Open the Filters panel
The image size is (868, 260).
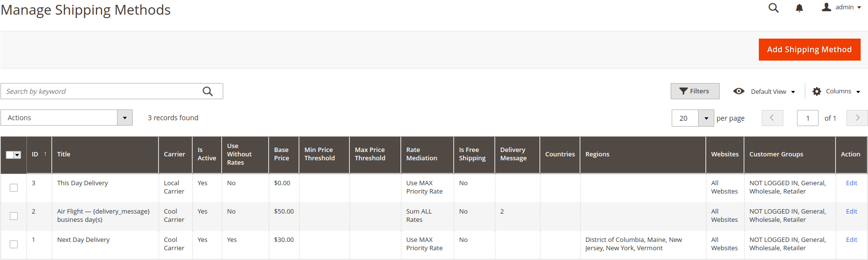click(695, 91)
